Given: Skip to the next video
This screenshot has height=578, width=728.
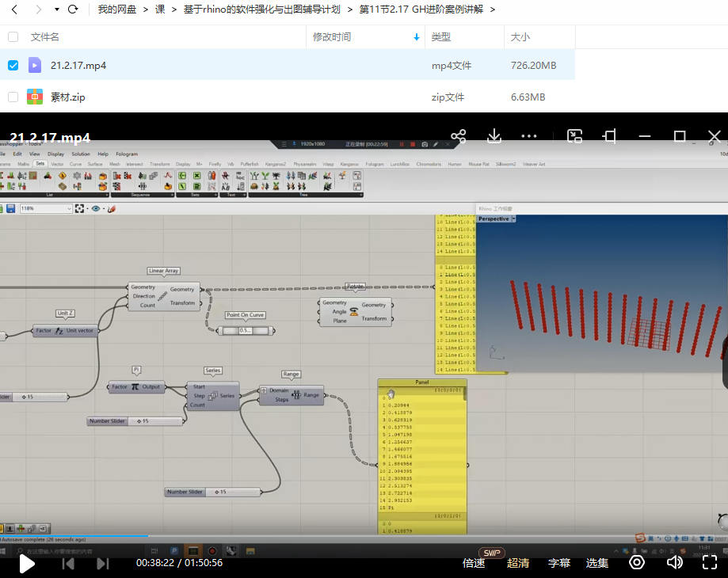Looking at the screenshot, I should tap(103, 563).
